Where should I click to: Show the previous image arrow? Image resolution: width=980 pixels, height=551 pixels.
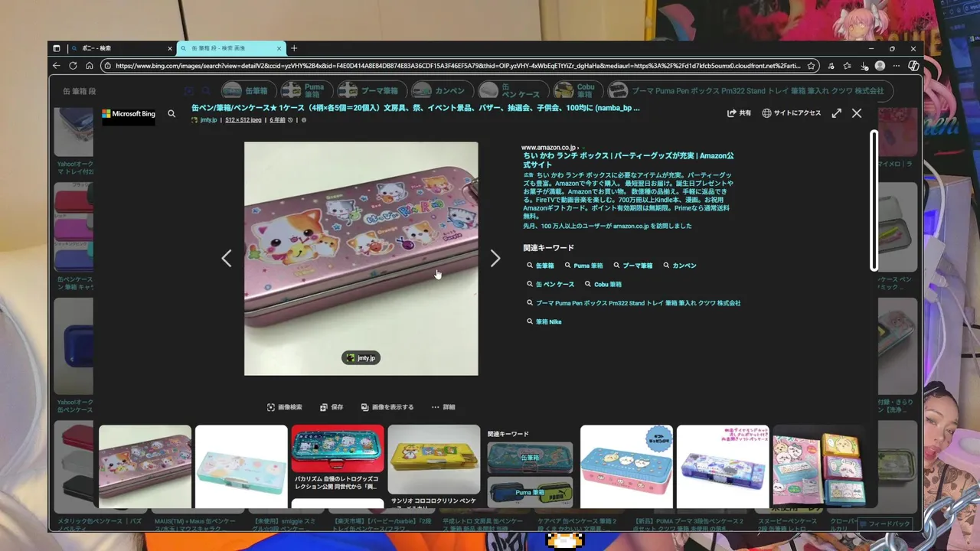226,259
